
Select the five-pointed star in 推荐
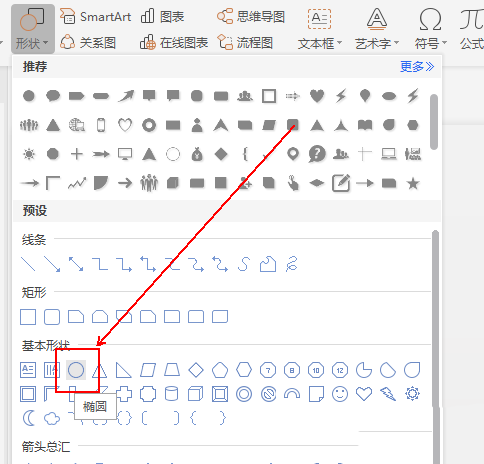click(413, 183)
